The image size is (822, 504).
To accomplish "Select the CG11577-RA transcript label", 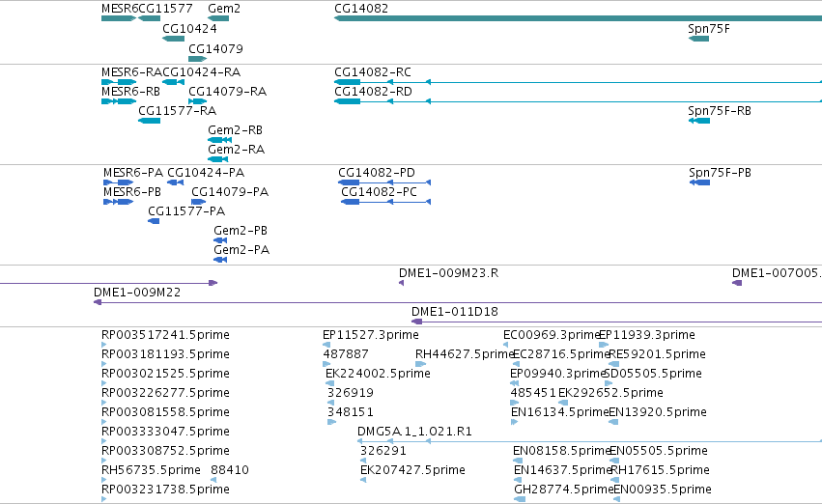I will pos(177,111).
